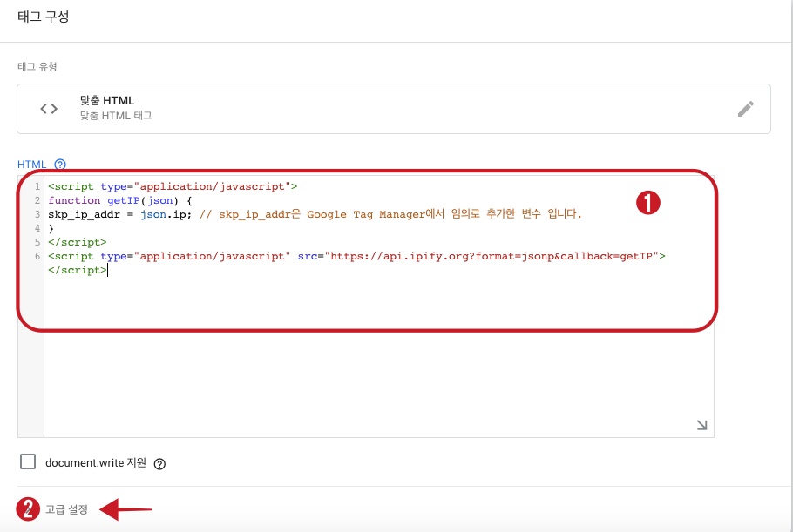The height and width of the screenshot is (532, 793).
Task: Click line number 6 in editor gutter
Action: coord(37,256)
